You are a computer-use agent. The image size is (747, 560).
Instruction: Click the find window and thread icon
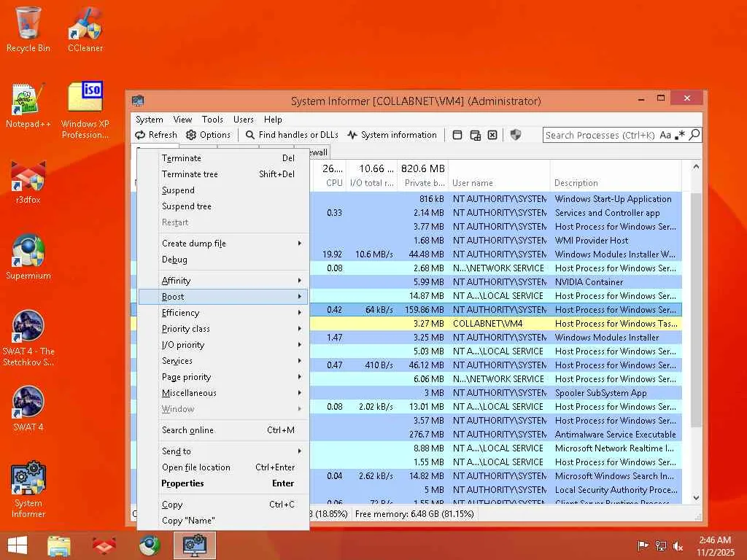pyautogui.click(x=475, y=135)
